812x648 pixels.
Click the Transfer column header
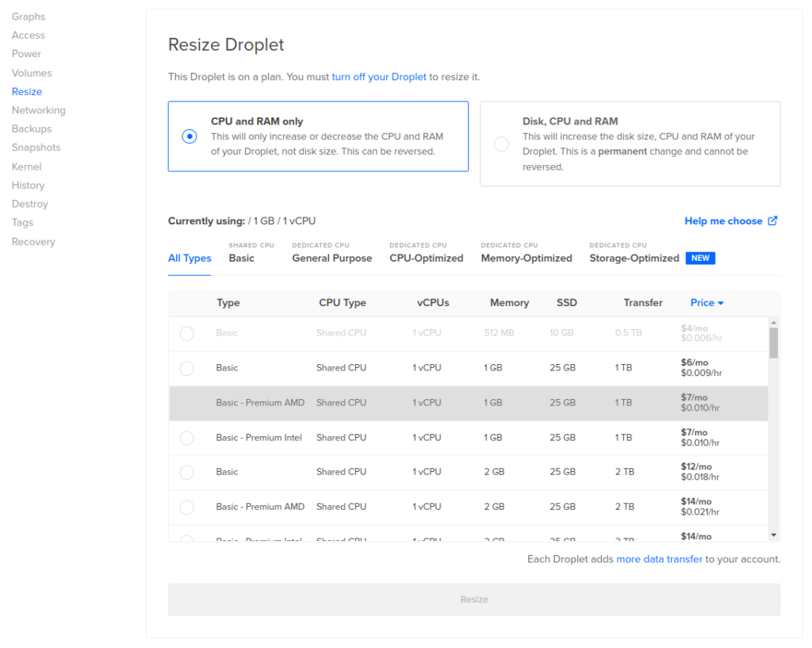click(x=642, y=303)
